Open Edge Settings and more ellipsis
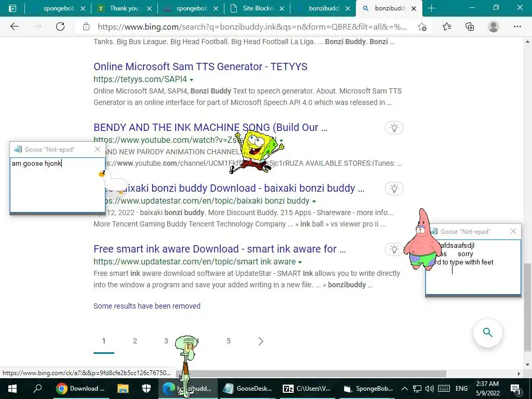 pyautogui.click(x=517, y=26)
